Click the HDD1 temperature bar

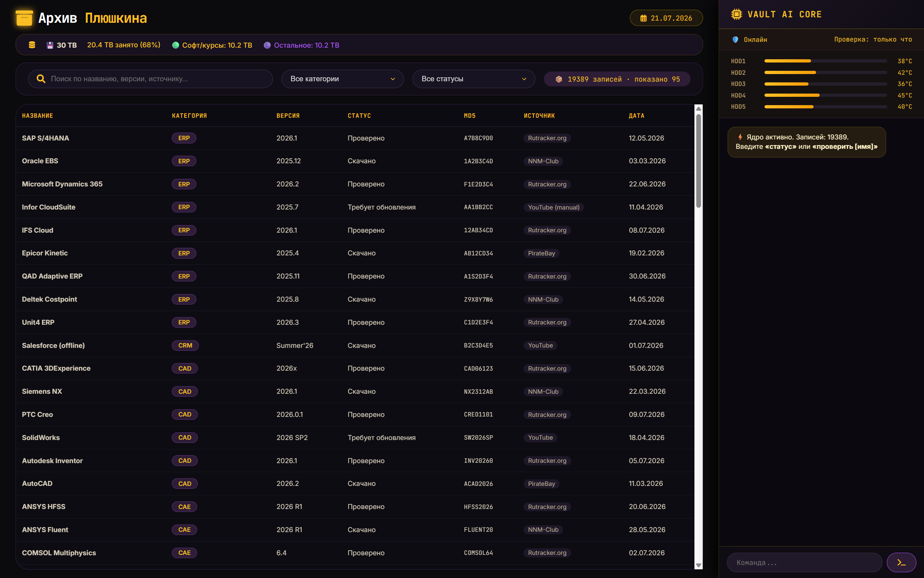pyautogui.click(x=825, y=61)
